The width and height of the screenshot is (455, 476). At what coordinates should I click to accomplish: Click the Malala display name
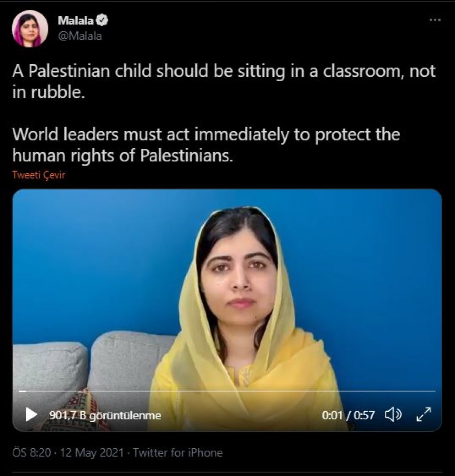click(x=75, y=20)
